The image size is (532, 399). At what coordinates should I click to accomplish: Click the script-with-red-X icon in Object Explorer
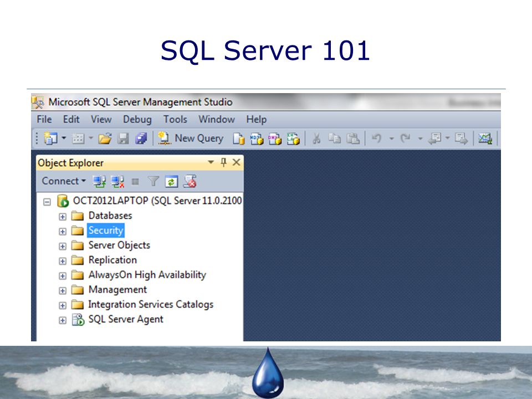point(190,181)
